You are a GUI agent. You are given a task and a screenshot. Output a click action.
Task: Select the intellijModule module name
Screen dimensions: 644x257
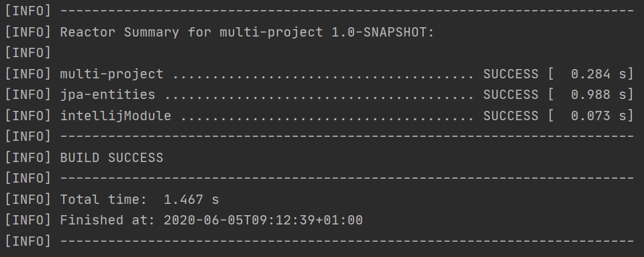[115, 116]
